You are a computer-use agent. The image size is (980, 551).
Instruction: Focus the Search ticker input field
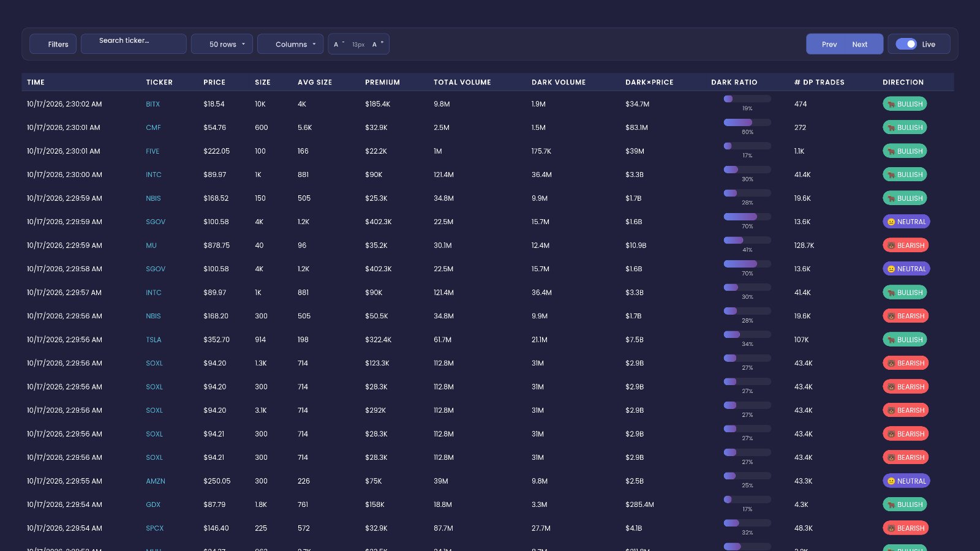[134, 44]
